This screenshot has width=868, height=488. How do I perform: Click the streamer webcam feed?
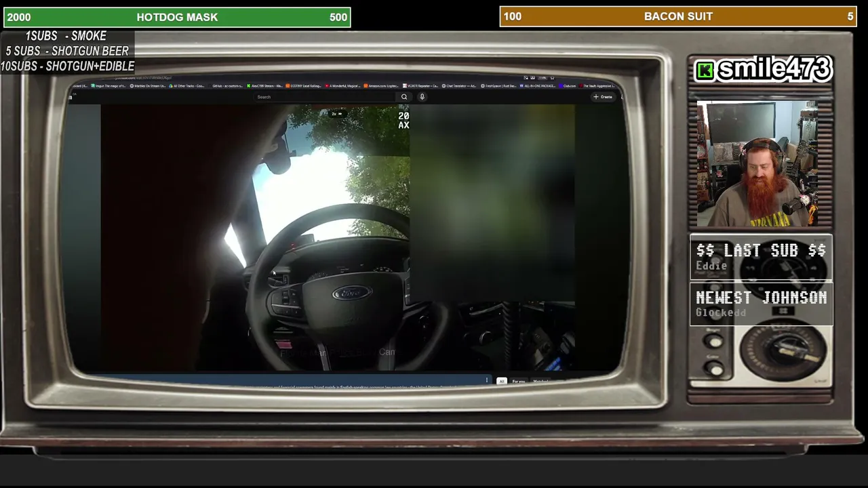(x=757, y=164)
